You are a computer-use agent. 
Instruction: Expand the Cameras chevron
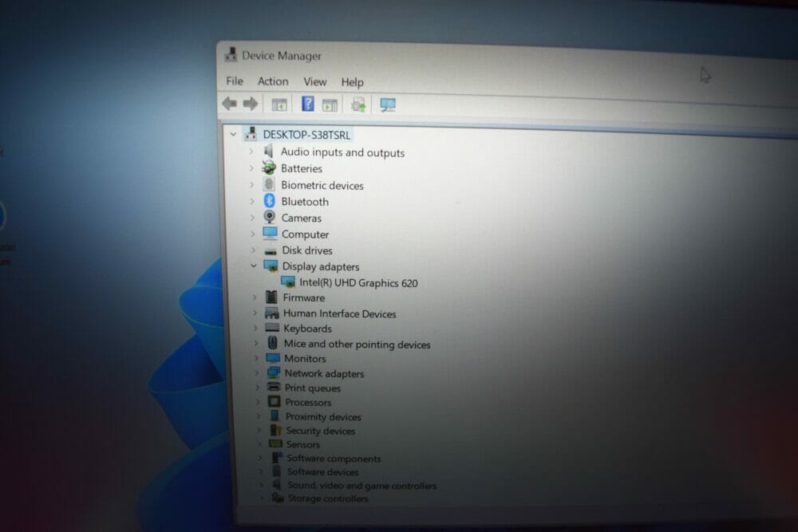(252, 218)
